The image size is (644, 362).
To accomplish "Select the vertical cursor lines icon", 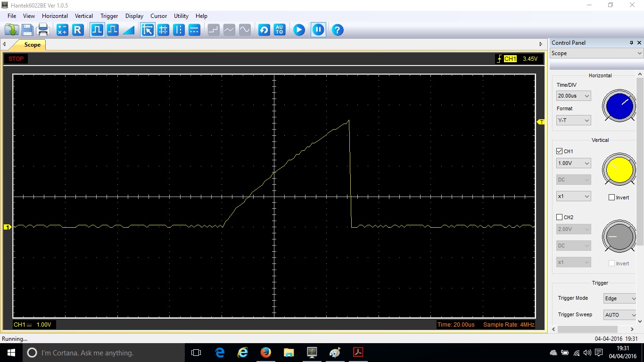I will (x=179, y=30).
